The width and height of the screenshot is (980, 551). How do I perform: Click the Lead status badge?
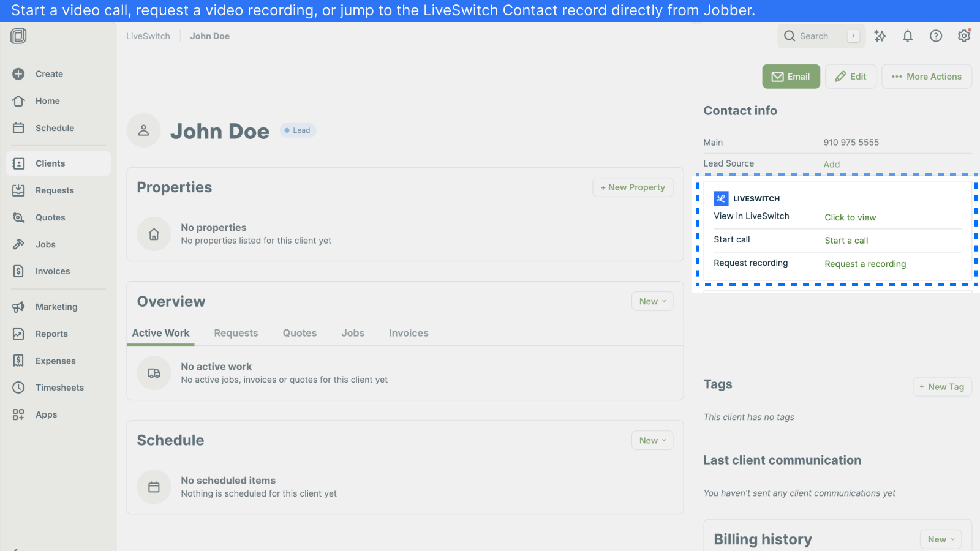(298, 130)
